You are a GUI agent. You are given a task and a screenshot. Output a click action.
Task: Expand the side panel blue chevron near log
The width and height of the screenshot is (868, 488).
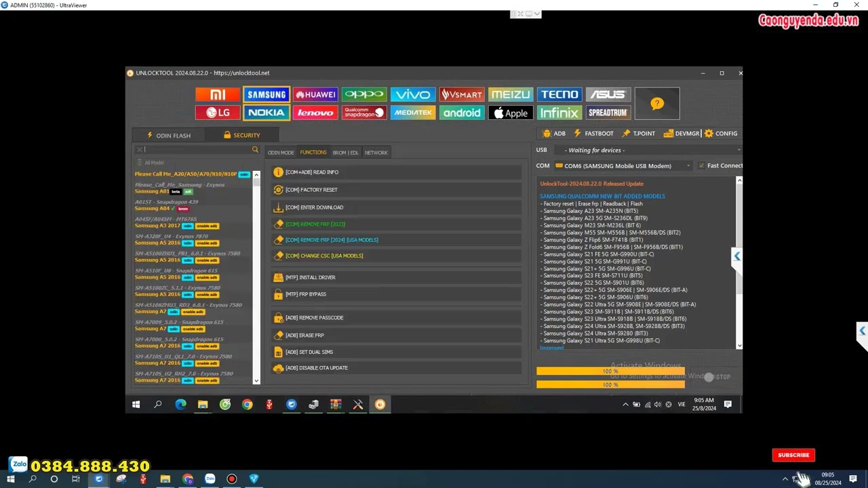736,256
